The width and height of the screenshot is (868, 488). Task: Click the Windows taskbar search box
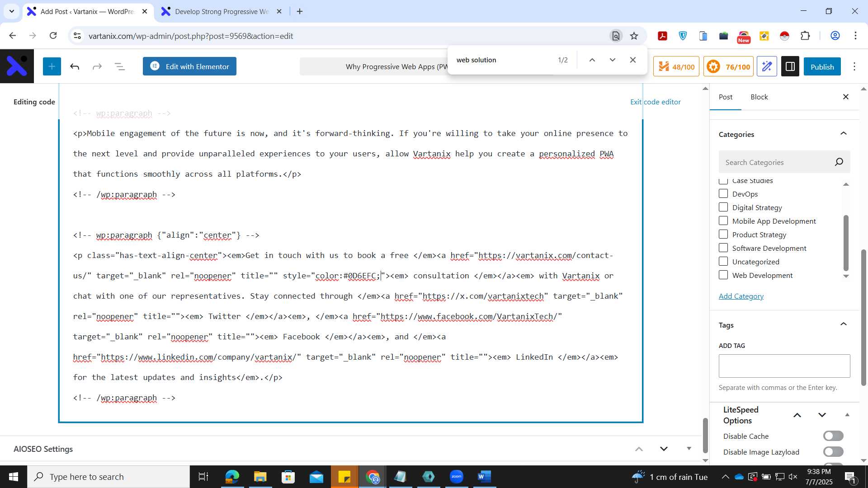click(x=108, y=477)
